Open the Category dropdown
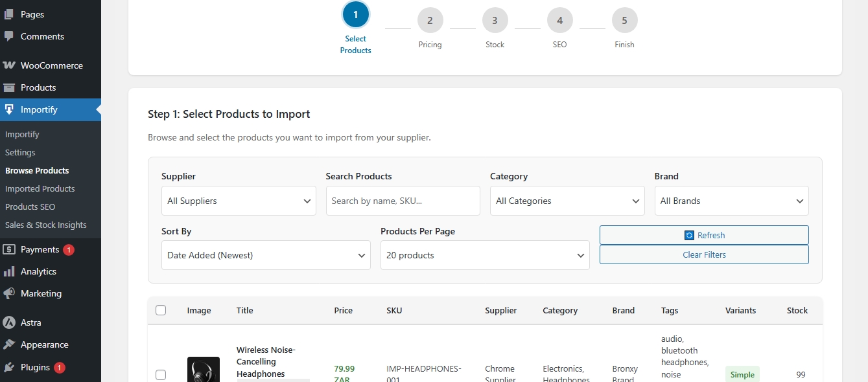Viewport: 868px width, 382px height. point(567,201)
